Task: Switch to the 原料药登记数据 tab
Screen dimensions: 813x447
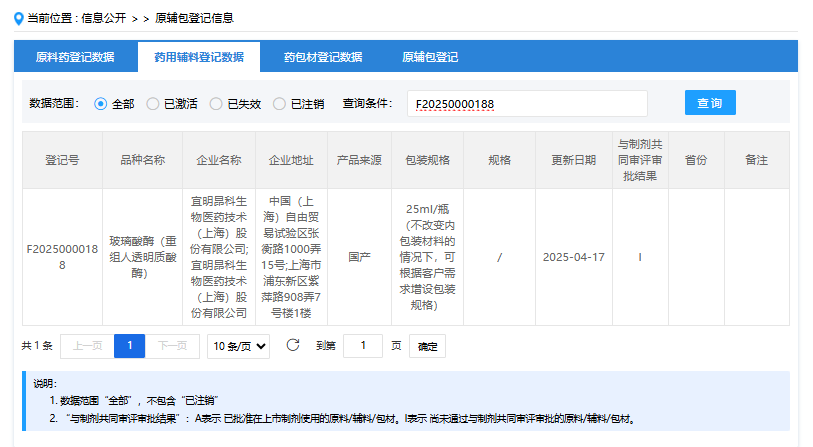Action: point(75,57)
